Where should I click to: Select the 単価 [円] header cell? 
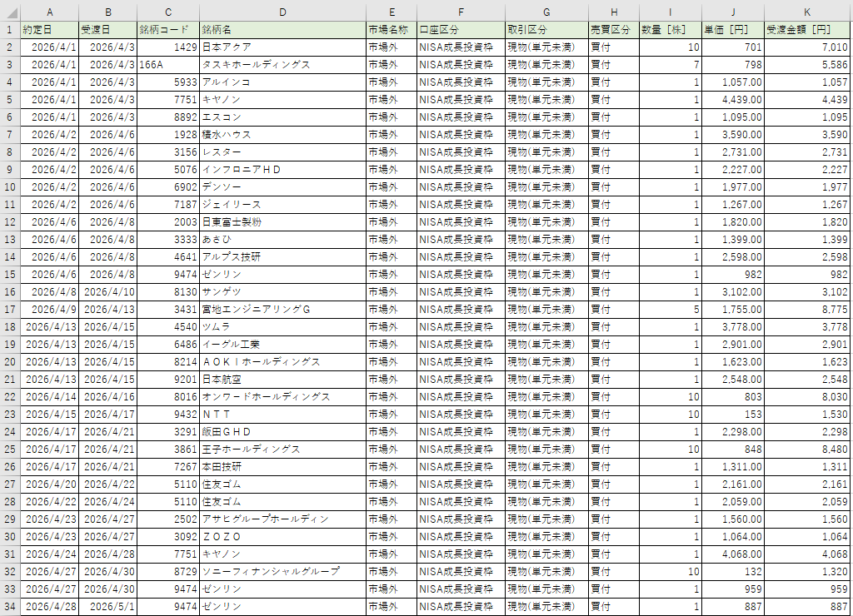pyautogui.click(x=733, y=30)
